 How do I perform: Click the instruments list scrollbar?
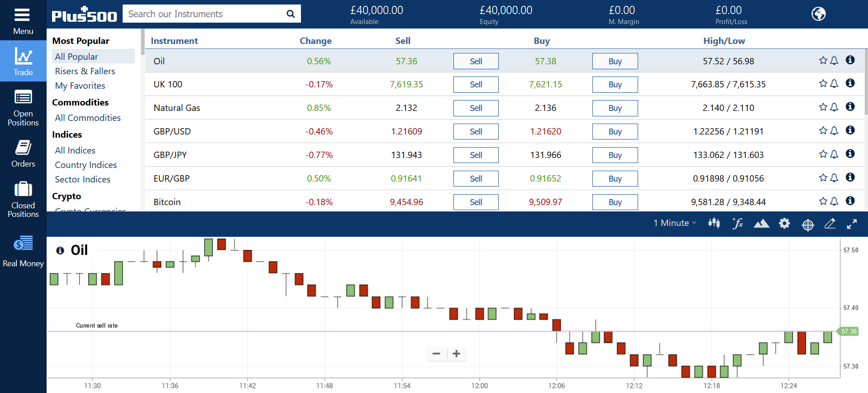[x=866, y=81]
